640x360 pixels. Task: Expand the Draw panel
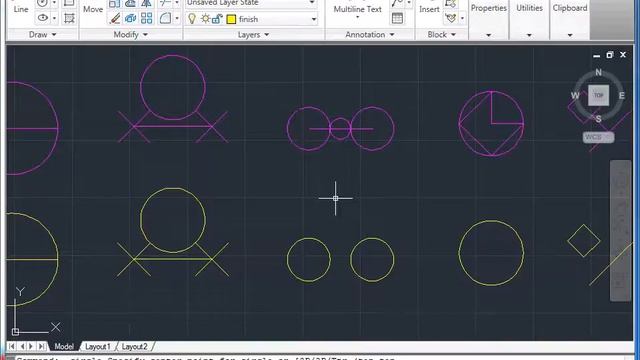coord(42,35)
